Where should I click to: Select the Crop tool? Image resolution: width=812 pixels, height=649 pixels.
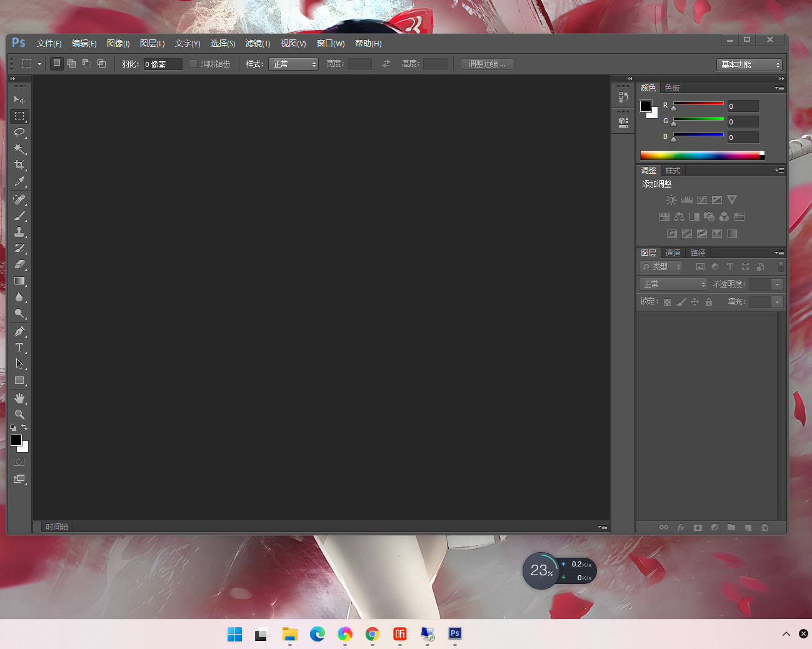19,165
